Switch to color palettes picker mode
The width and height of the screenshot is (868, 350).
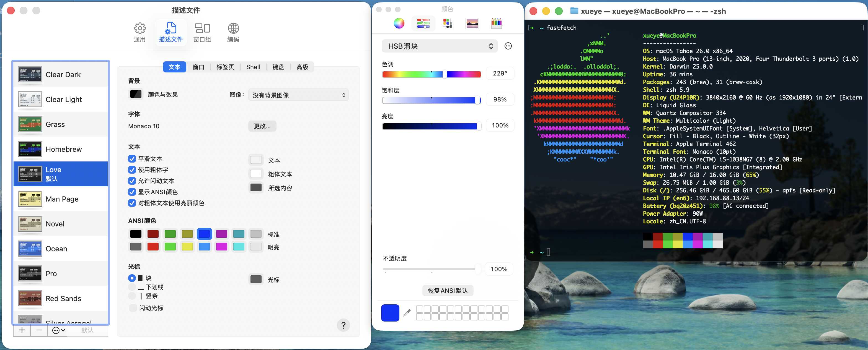[448, 23]
